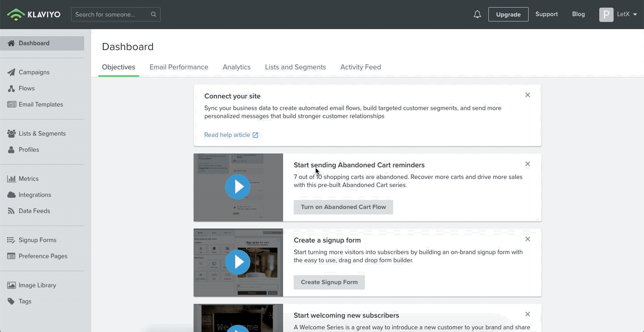
Task: Expand the LetX account dropdown
Action: pyautogui.click(x=635, y=14)
